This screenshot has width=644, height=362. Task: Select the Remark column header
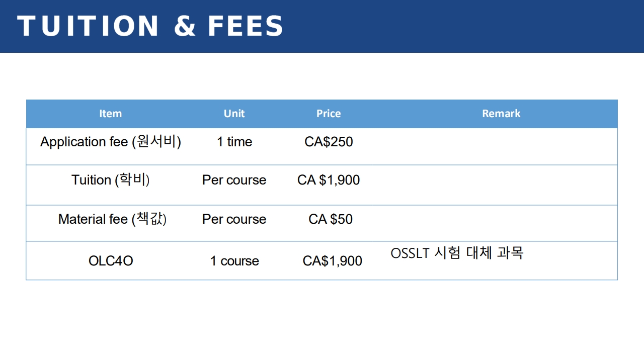[x=501, y=114]
